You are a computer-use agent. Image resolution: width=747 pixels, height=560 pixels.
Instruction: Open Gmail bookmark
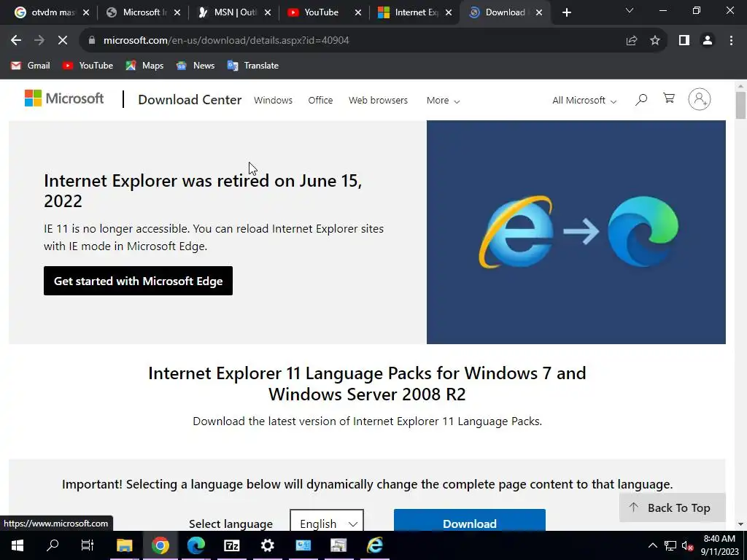click(31, 66)
